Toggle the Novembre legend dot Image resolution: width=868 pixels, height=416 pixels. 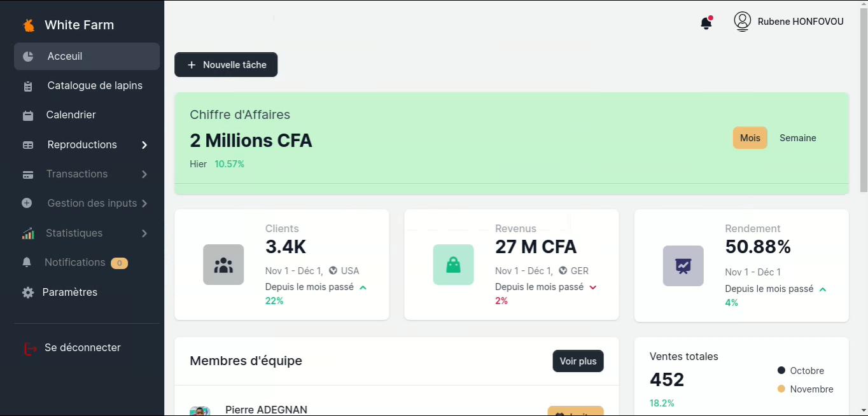(x=781, y=389)
